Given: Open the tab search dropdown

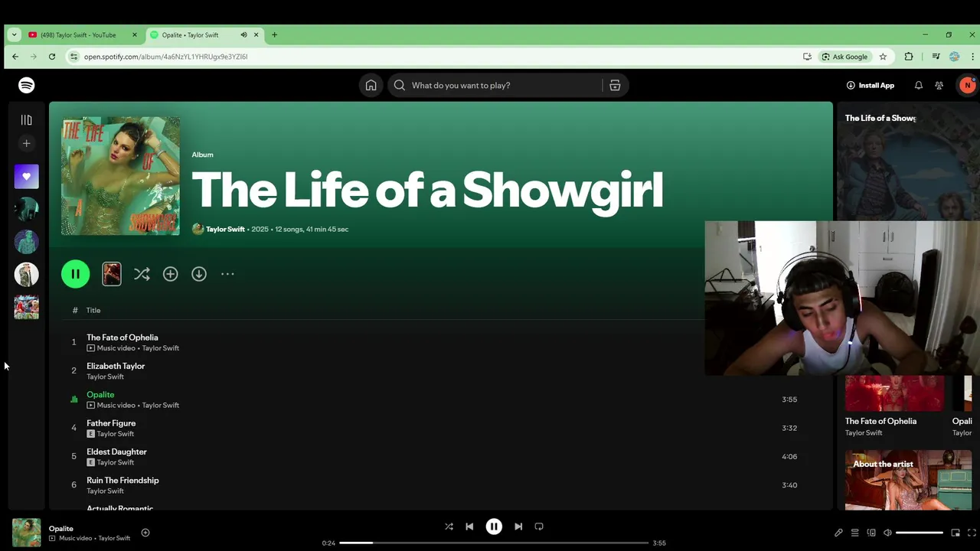Looking at the screenshot, I should 14,34.
